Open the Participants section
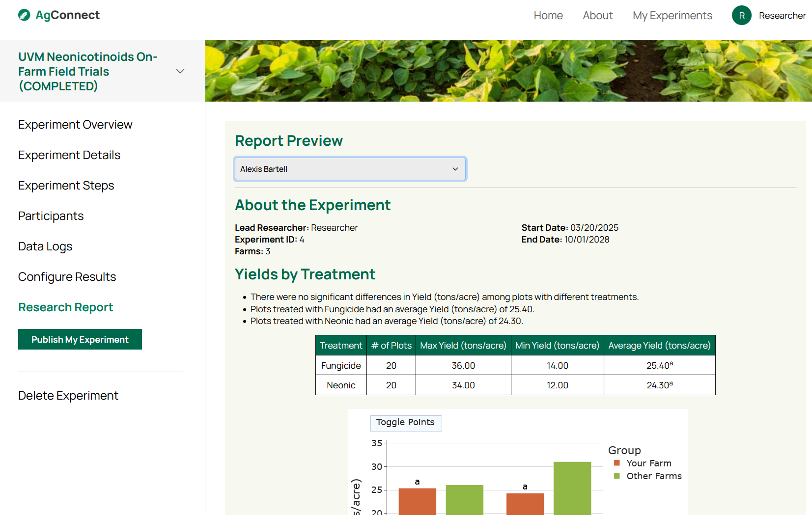This screenshot has height=515, width=812. coord(51,216)
